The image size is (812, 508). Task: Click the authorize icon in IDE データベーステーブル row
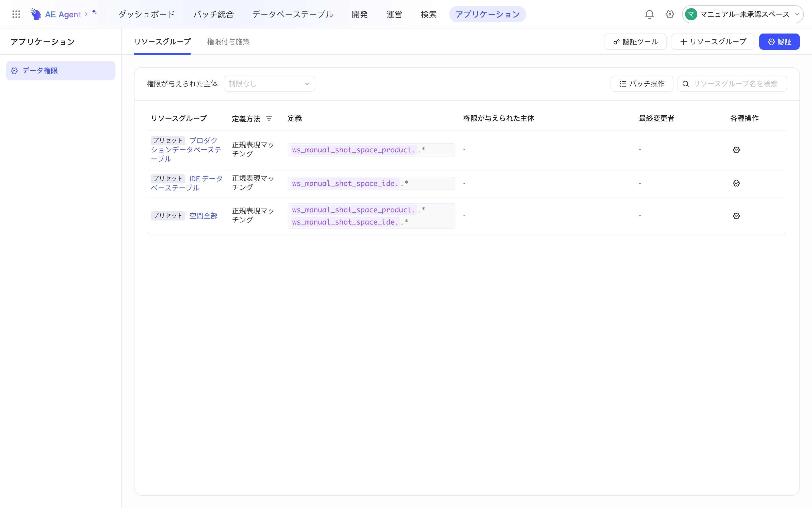(736, 183)
